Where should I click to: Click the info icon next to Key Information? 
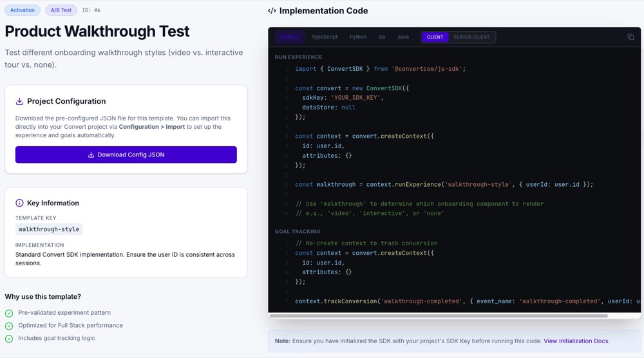pyautogui.click(x=19, y=203)
